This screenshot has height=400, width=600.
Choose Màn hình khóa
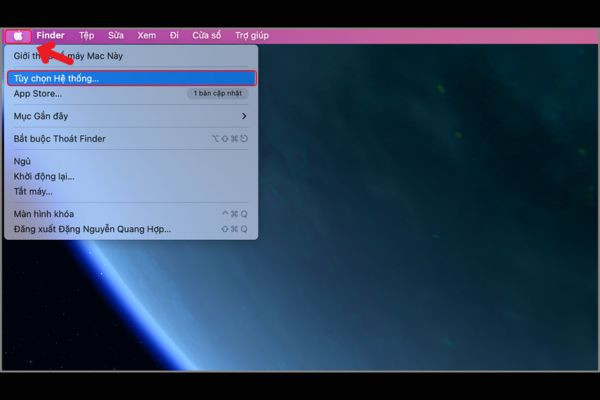coord(131,214)
